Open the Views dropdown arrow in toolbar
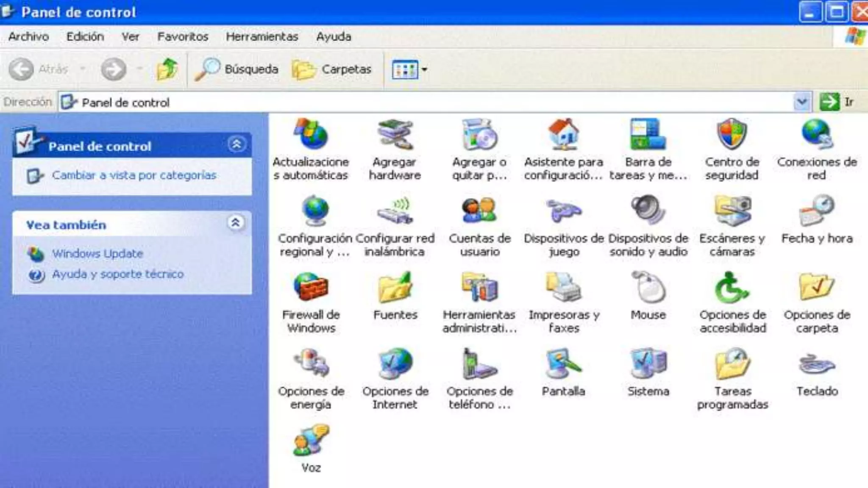This screenshot has height=488, width=868. 424,69
